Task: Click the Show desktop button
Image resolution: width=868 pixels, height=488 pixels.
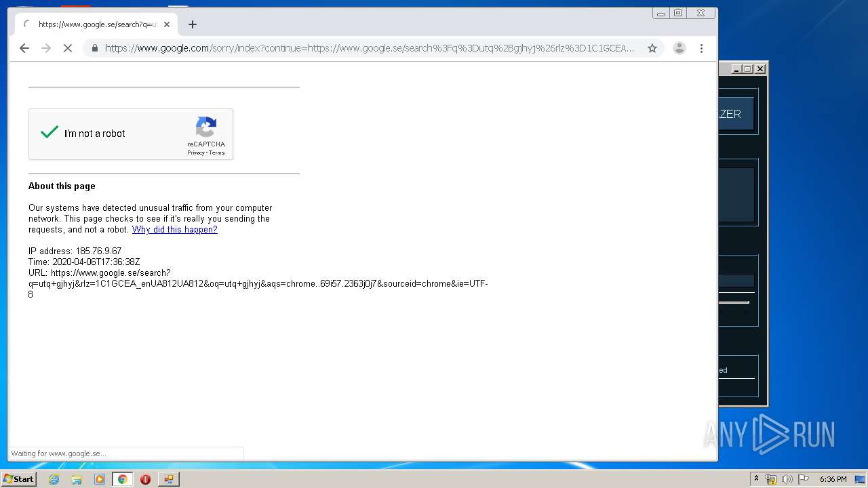Action: tap(861, 479)
